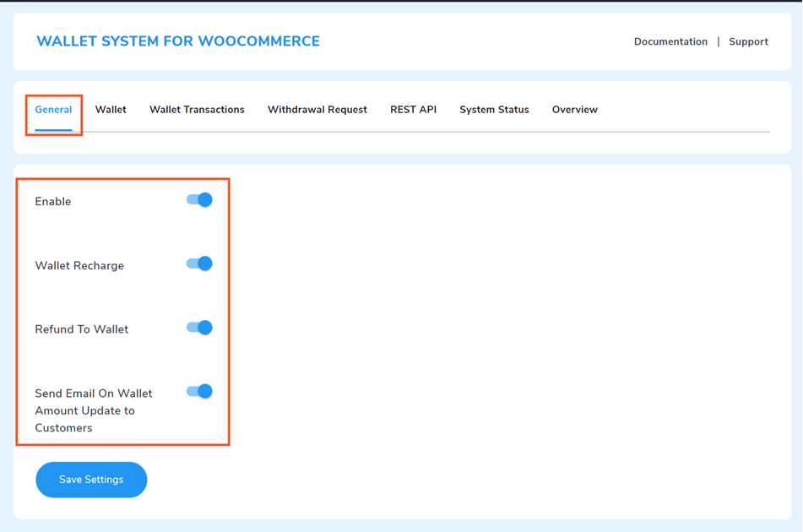
Task: Open the Documentation link
Action: point(670,41)
